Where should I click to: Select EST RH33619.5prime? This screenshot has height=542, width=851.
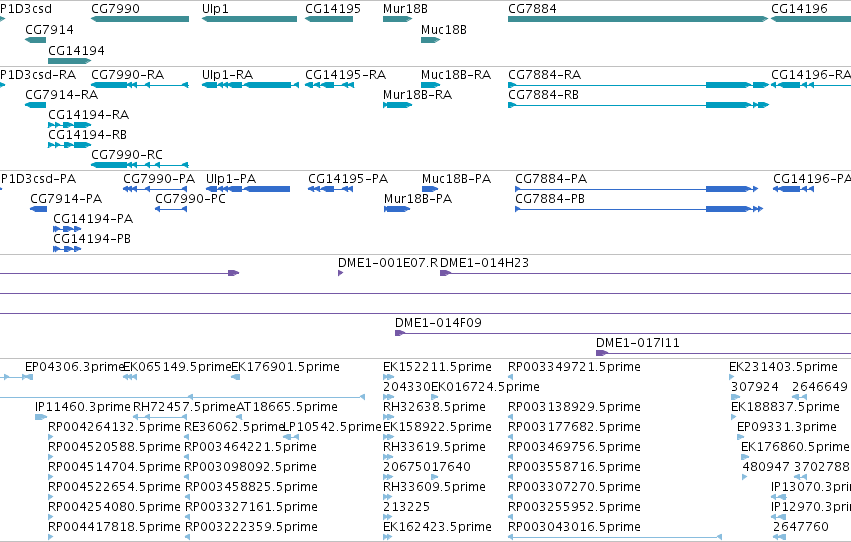434,447
